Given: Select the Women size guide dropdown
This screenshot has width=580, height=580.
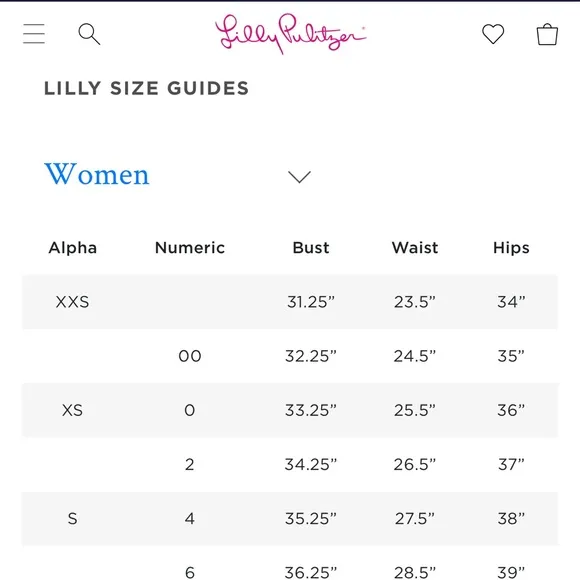Looking at the screenshot, I should [x=178, y=174].
